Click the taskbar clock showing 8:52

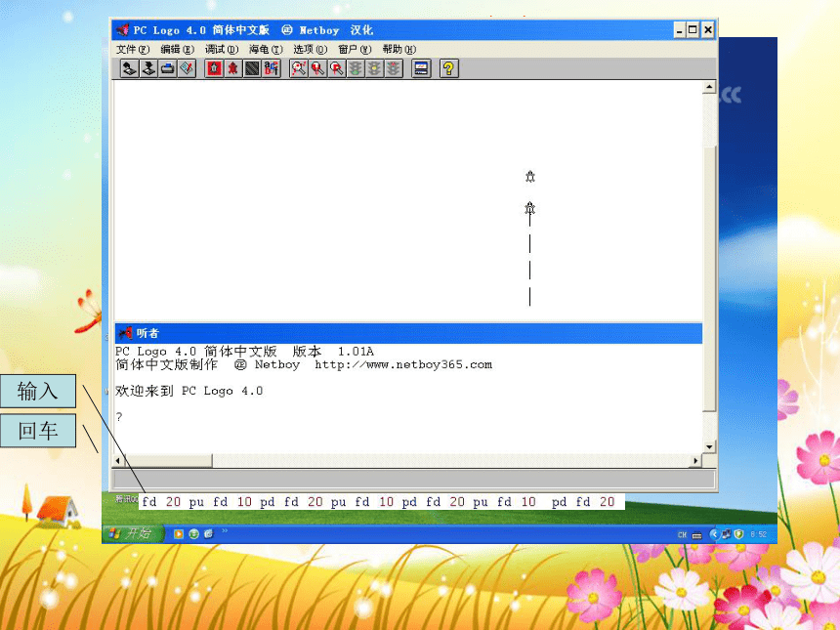coord(759,534)
